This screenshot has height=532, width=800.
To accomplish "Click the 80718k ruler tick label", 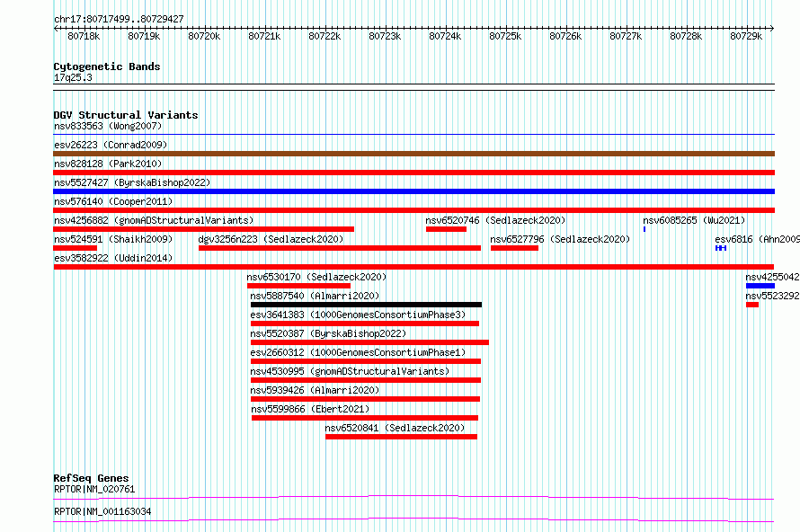I will (x=84, y=36).
